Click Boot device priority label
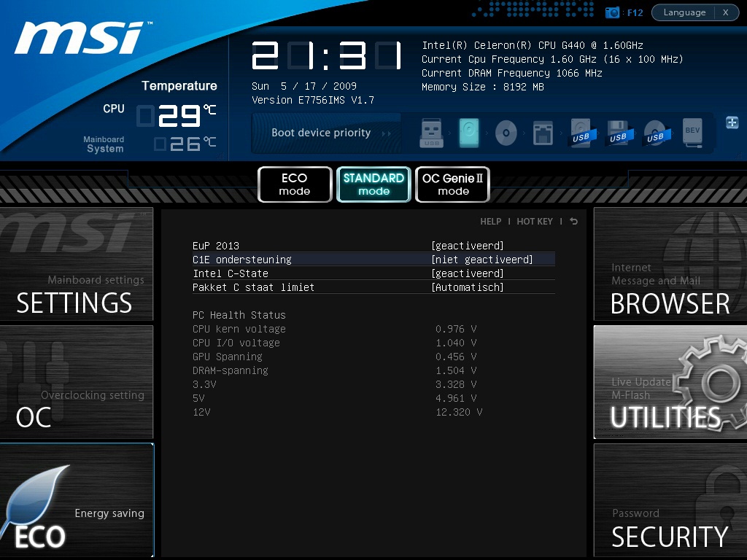Viewport: 747px width, 560px height. click(x=321, y=133)
